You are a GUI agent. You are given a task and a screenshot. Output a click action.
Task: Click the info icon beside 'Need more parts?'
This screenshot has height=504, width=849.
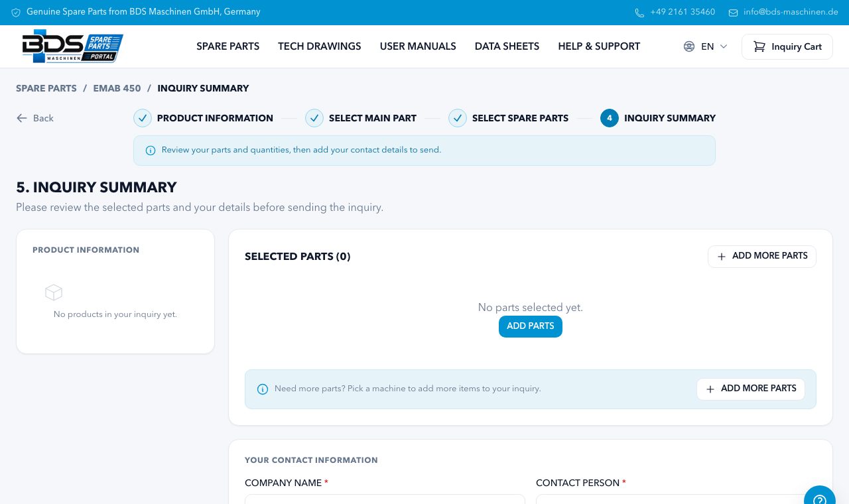(263, 389)
